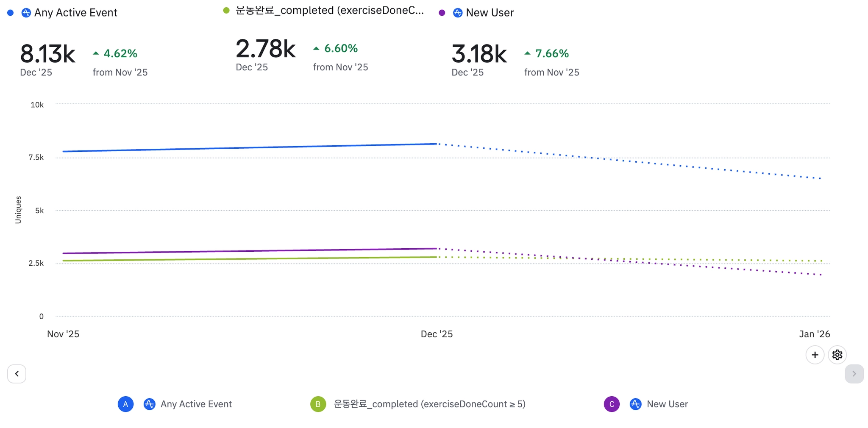Toggle 'New User' series in bottom legend

[x=667, y=404]
